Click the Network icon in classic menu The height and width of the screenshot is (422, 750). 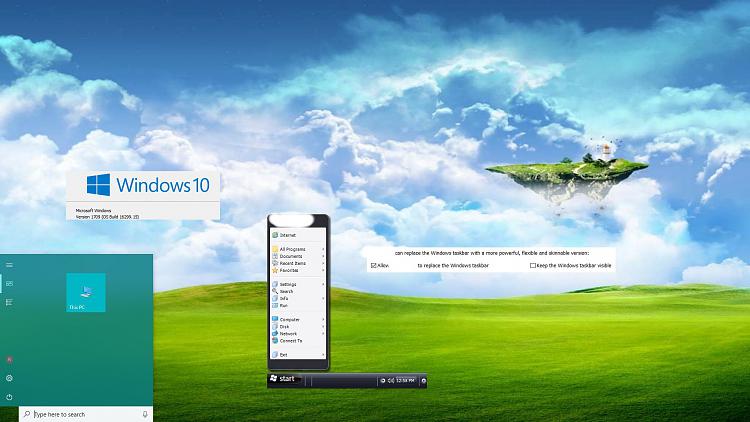click(x=275, y=333)
